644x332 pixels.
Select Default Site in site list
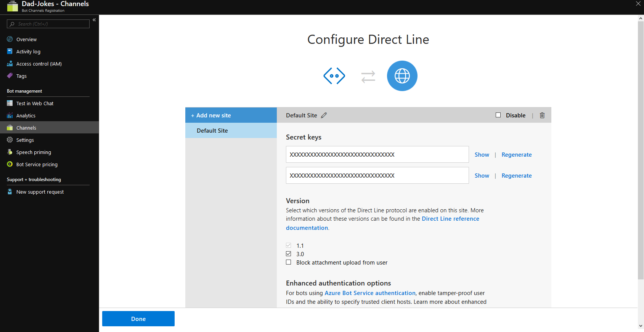pyautogui.click(x=231, y=130)
